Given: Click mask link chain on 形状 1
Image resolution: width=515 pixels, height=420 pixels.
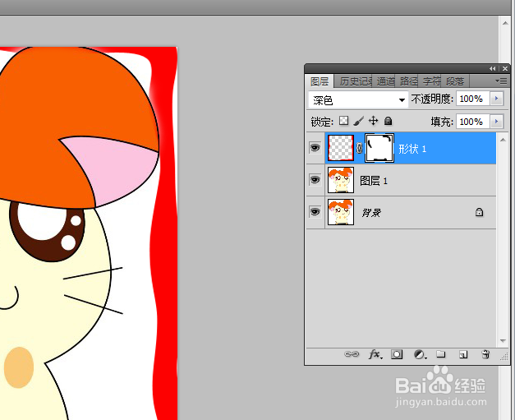Looking at the screenshot, I should coord(359,148).
